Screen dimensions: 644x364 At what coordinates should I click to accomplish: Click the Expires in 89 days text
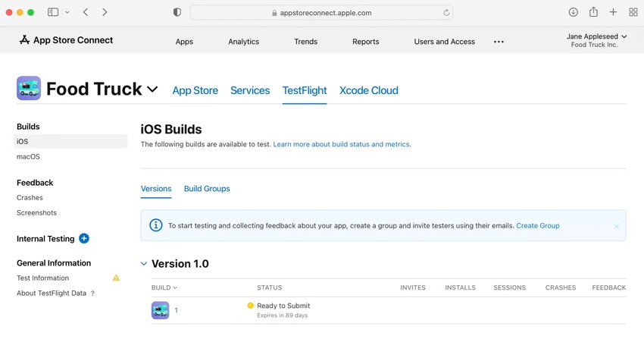coord(282,315)
